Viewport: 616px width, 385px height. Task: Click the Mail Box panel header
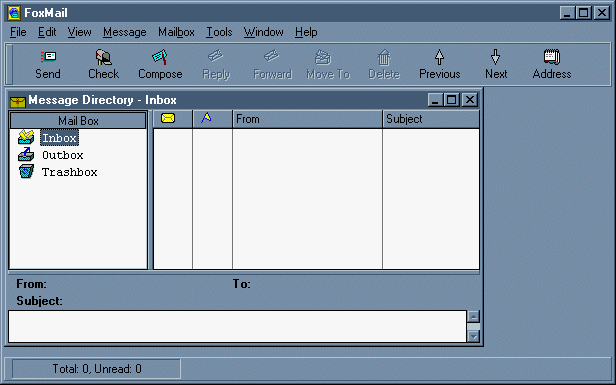(x=78, y=121)
